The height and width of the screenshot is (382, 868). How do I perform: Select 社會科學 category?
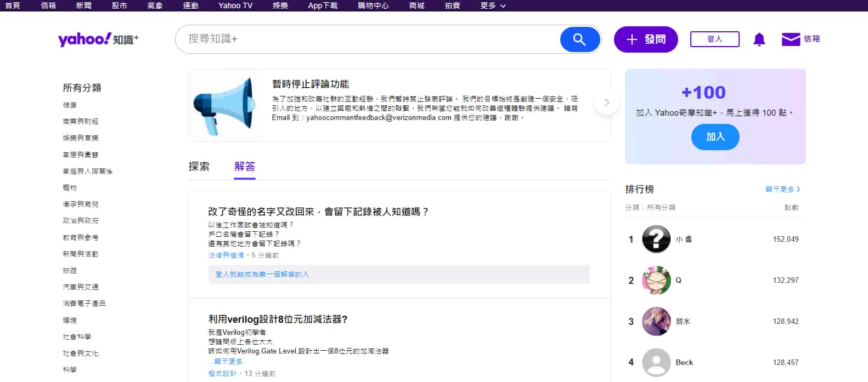tap(77, 337)
